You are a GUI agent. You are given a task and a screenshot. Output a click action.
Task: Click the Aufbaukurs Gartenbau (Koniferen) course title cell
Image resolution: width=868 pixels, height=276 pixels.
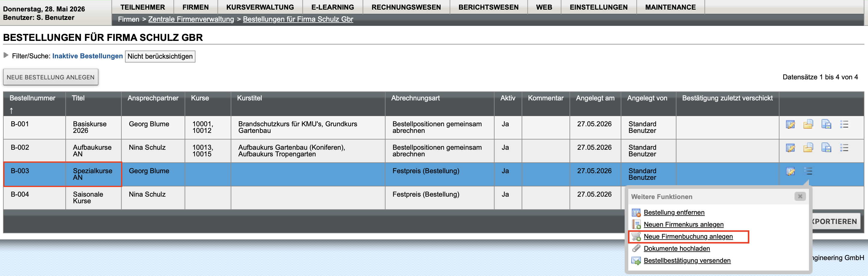pos(308,151)
